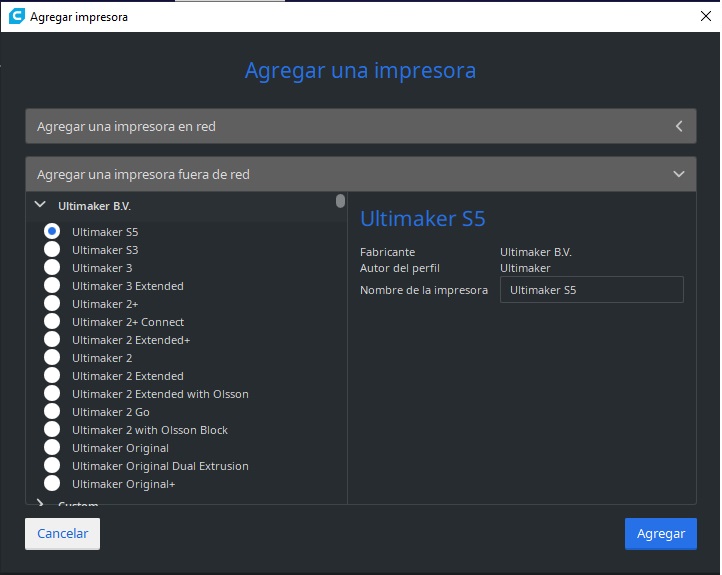This screenshot has width=722, height=575.
Task: Click the Nombre de la impresora text field
Action: pyautogui.click(x=591, y=290)
